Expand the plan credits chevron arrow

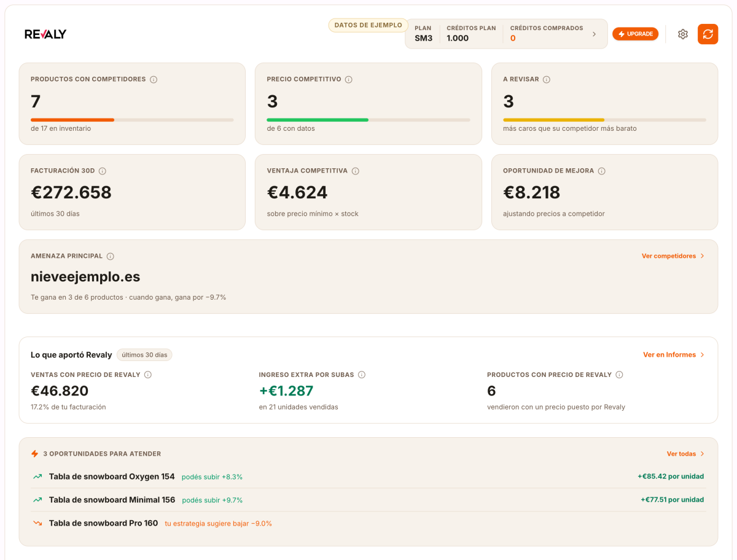[594, 34]
